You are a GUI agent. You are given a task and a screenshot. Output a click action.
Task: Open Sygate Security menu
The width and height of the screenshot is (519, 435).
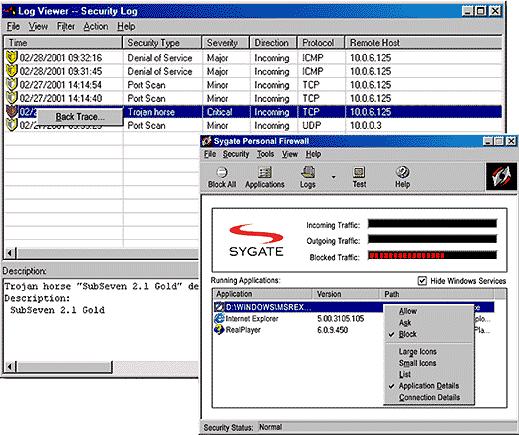(236, 154)
